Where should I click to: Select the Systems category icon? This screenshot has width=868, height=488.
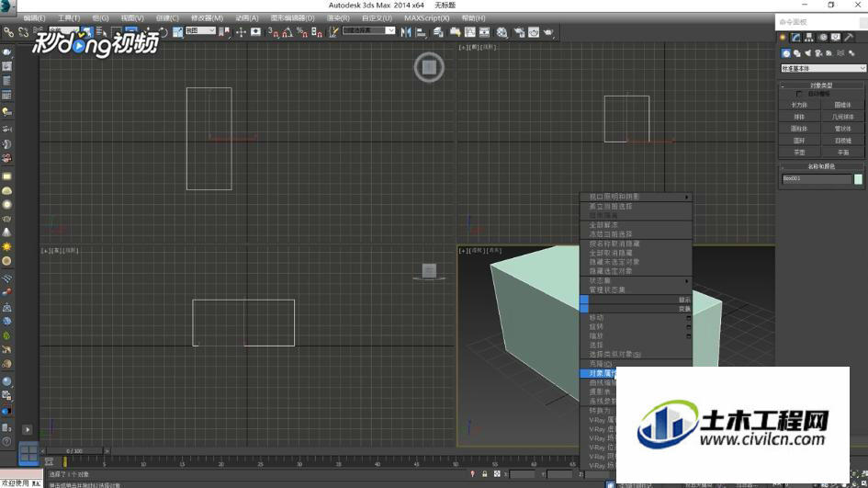pyautogui.click(x=851, y=53)
